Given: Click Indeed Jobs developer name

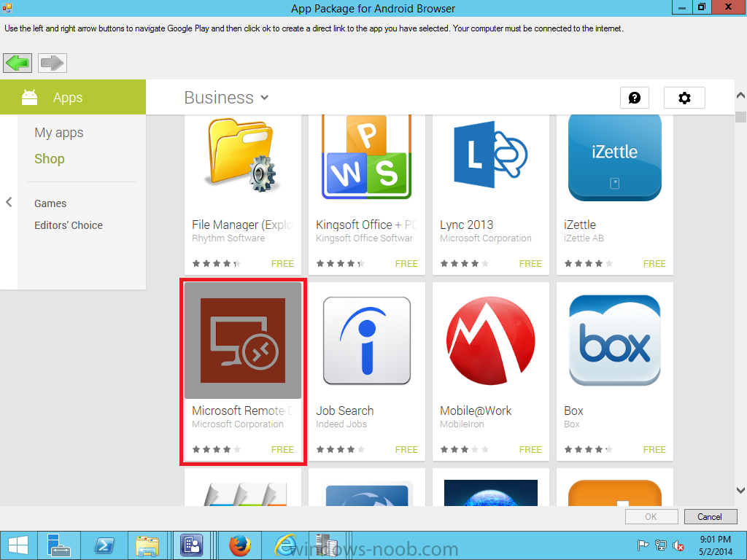Looking at the screenshot, I should coord(341,424).
